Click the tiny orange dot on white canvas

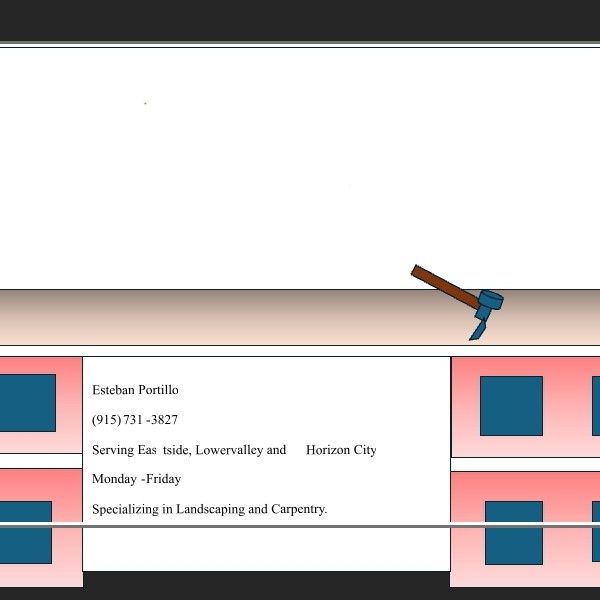point(145,103)
